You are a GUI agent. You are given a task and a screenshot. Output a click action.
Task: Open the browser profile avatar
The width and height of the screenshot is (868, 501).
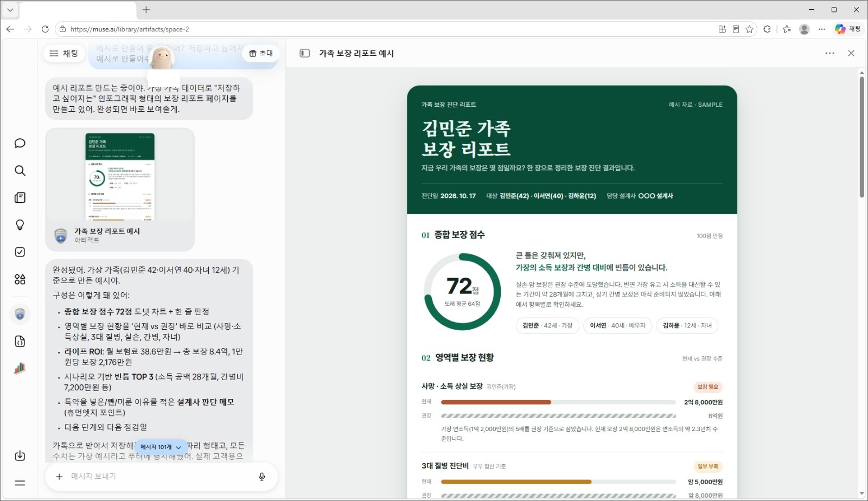click(x=805, y=29)
